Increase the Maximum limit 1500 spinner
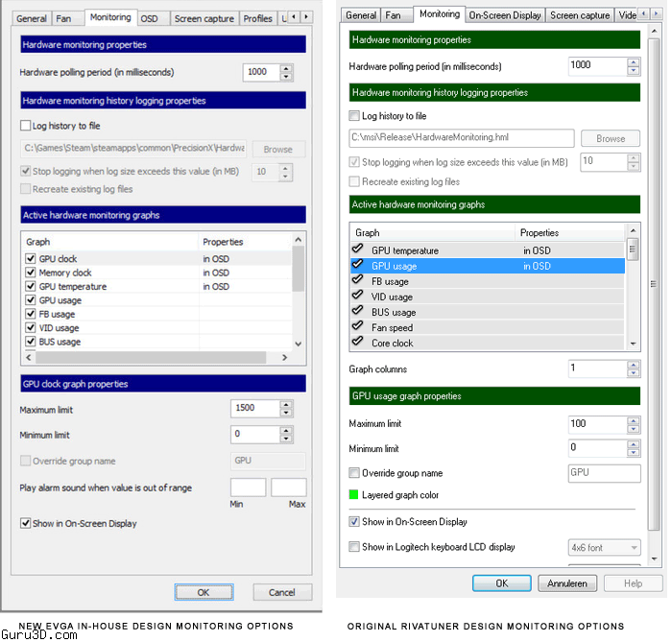 (x=286, y=404)
